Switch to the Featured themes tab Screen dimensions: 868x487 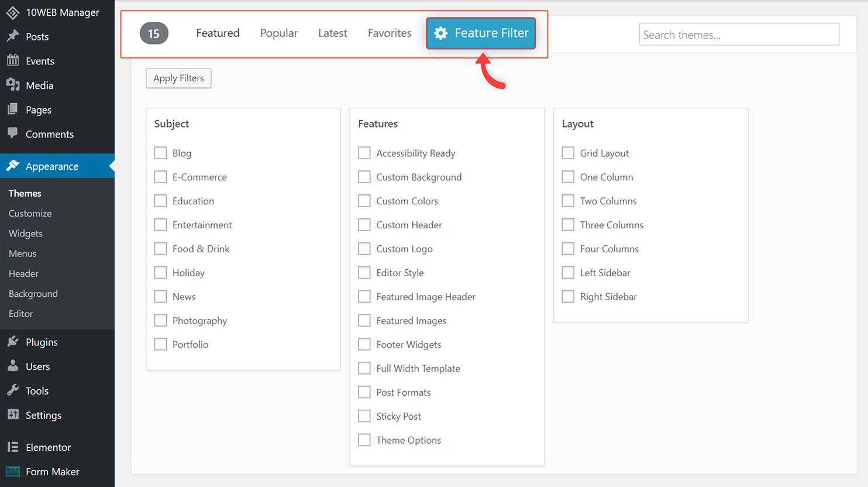pos(218,33)
